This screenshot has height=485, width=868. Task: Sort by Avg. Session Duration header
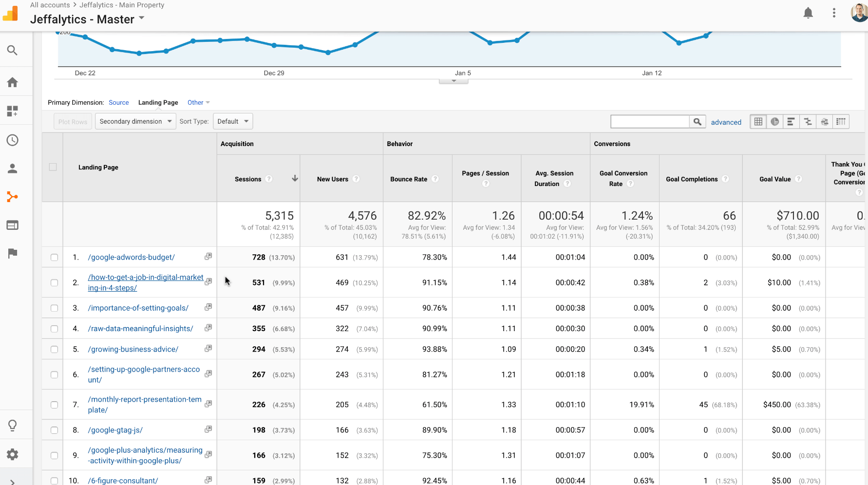(x=554, y=178)
